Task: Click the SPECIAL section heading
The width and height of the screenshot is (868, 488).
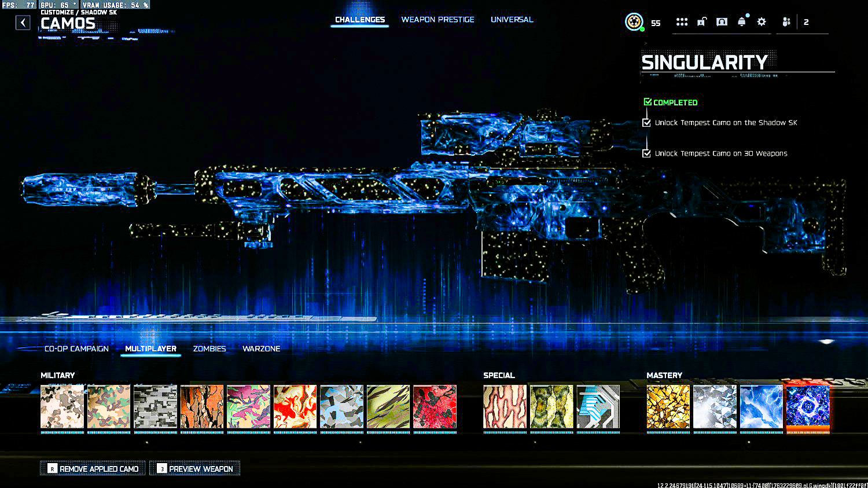Action: (499, 375)
